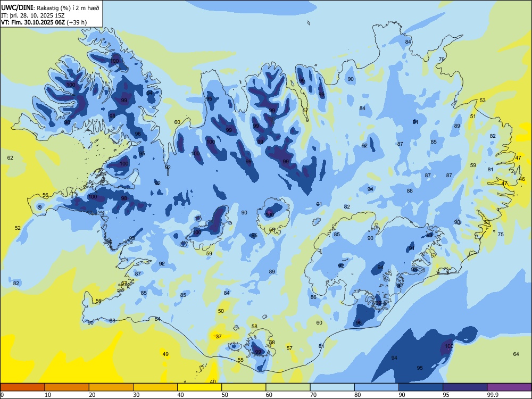Viewport: 532px width, 399px height.
Task: Pick the purple above-99.9 legend swatch
Action: (x=509, y=387)
